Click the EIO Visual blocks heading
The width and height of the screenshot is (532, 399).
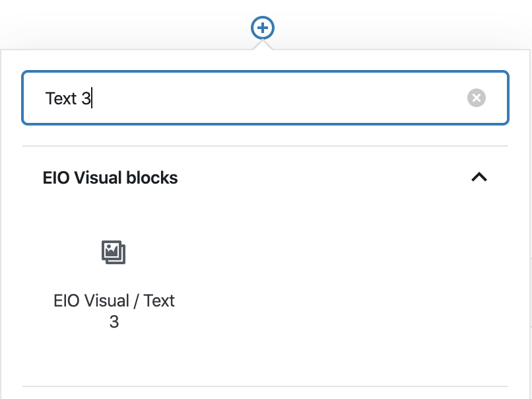click(x=110, y=178)
